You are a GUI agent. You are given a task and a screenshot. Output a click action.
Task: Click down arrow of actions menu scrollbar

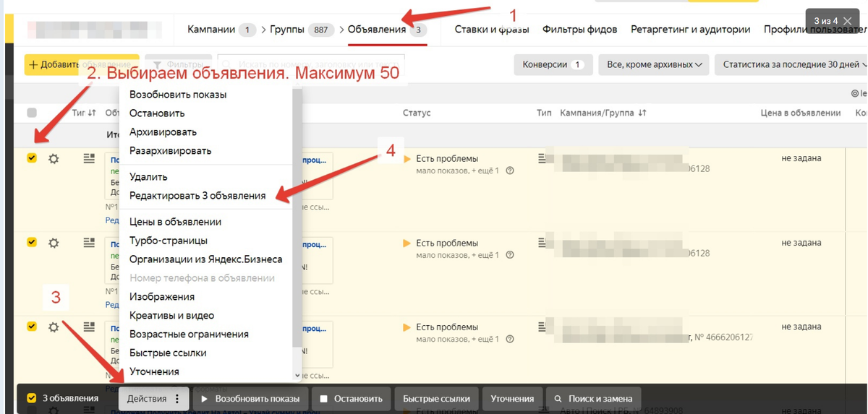pyautogui.click(x=297, y=376)
